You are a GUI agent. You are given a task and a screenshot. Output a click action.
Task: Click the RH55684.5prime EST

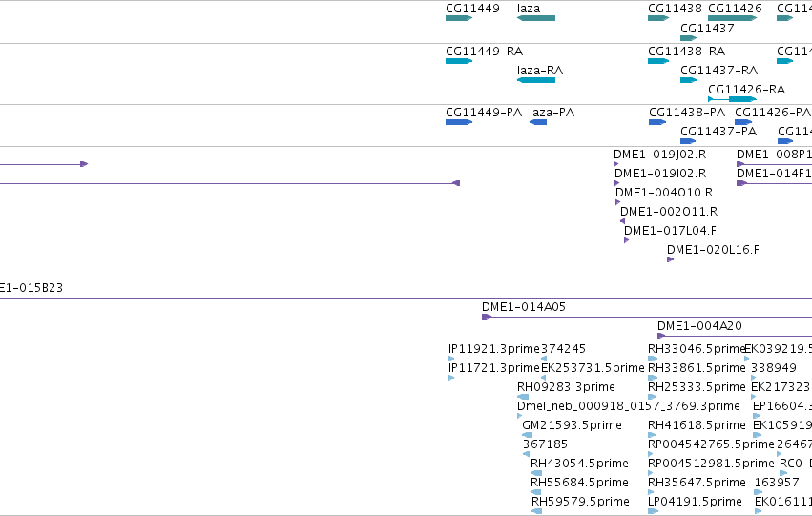click(x=536, y=492)
